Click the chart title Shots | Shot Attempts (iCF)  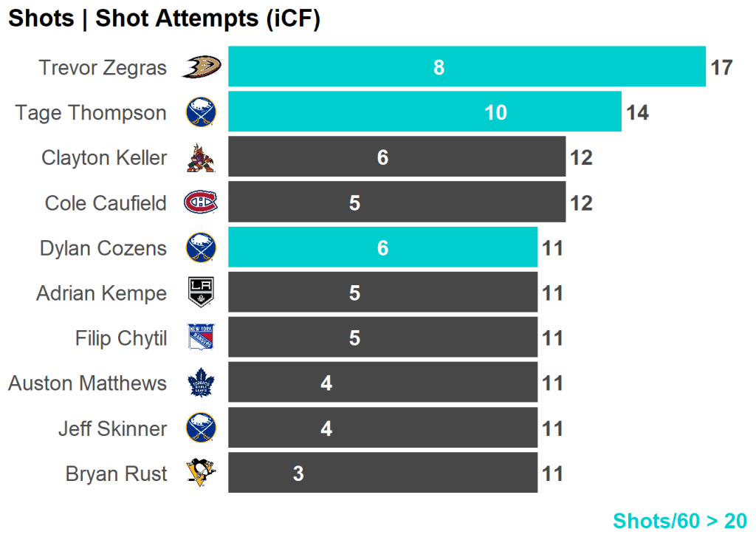coord(164,19)
